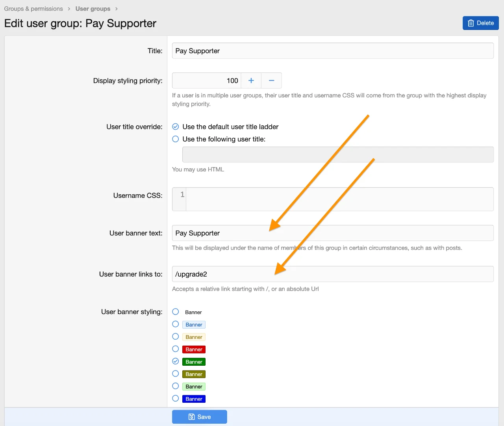The image size is (504, 426).
Task: Select the plain unstyled Banner option
Action: click(175, 311)
